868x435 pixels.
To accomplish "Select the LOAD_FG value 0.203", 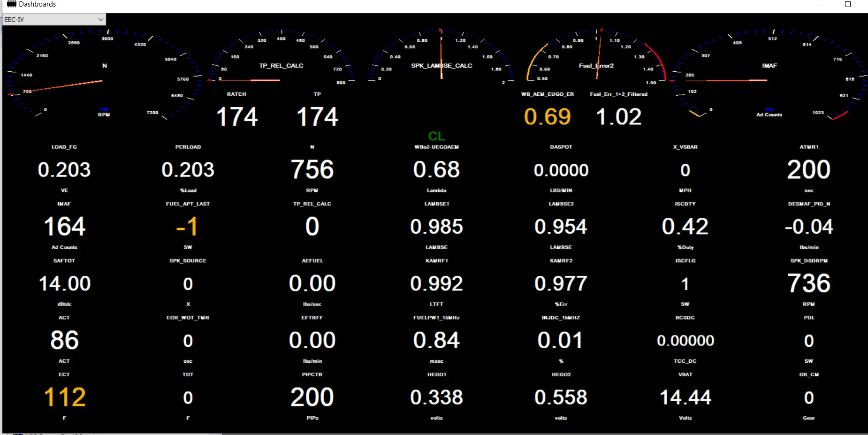I will point(64,170).
